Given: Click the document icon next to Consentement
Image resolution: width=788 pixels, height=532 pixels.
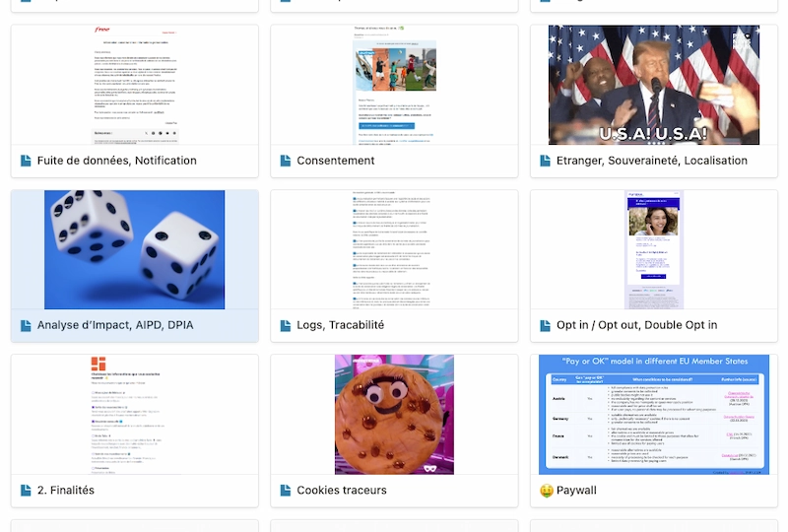Looking at the screenshot, I should (286, 161).
